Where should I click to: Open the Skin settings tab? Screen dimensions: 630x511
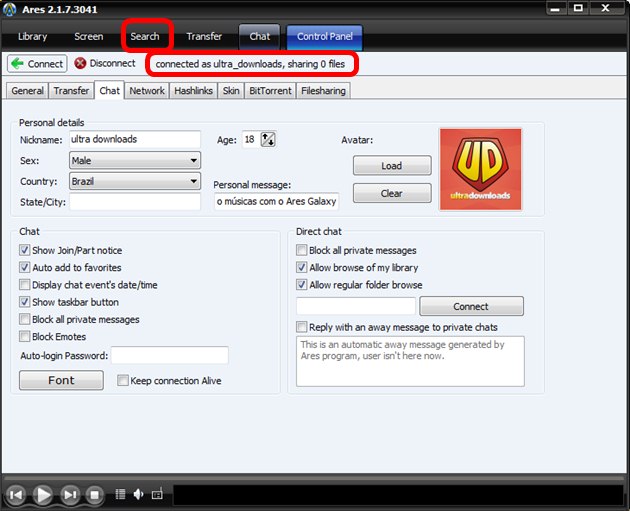(x=231, y=91)
